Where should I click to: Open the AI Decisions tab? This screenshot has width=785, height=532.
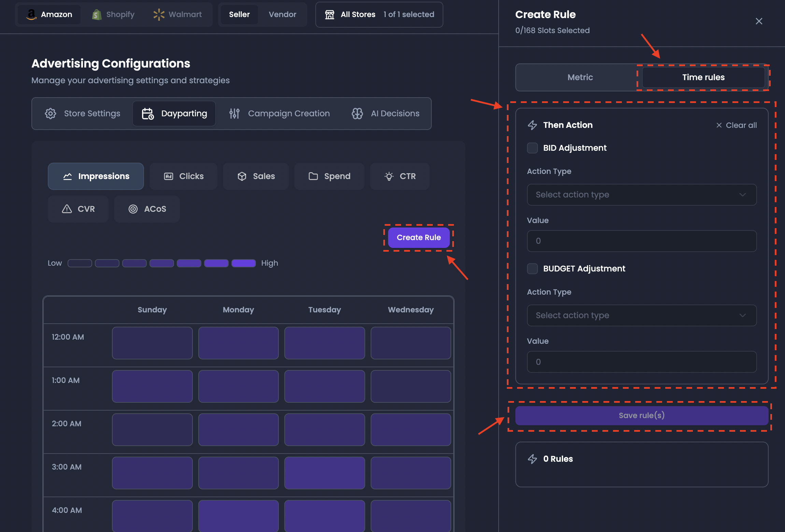click(x=385, y=114)
